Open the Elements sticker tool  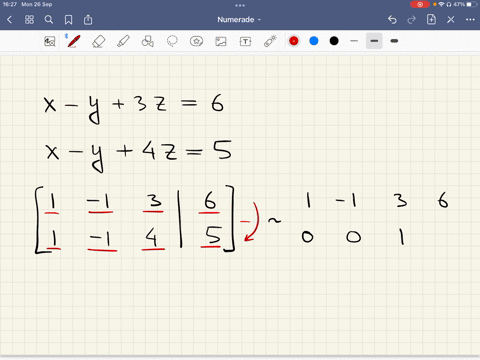coord(196,41)
